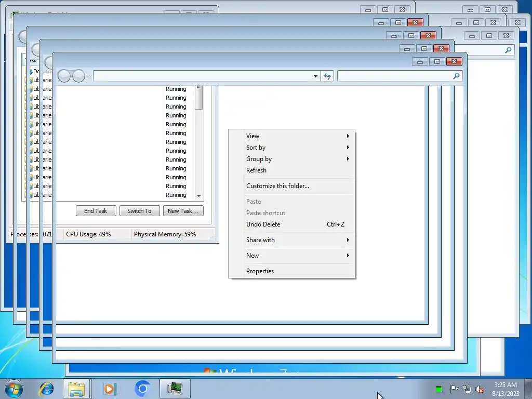The height and width of the screenshot is (399, 532).
Task: Open the recent pages arrow beside Forward button
Action: click(x=89, y=76)
